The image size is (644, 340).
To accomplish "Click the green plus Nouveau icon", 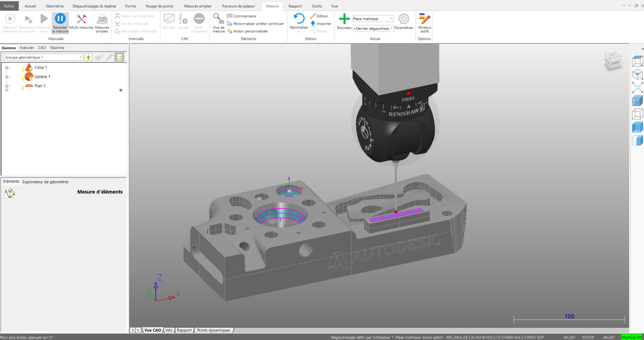I will tap(344, 19).
